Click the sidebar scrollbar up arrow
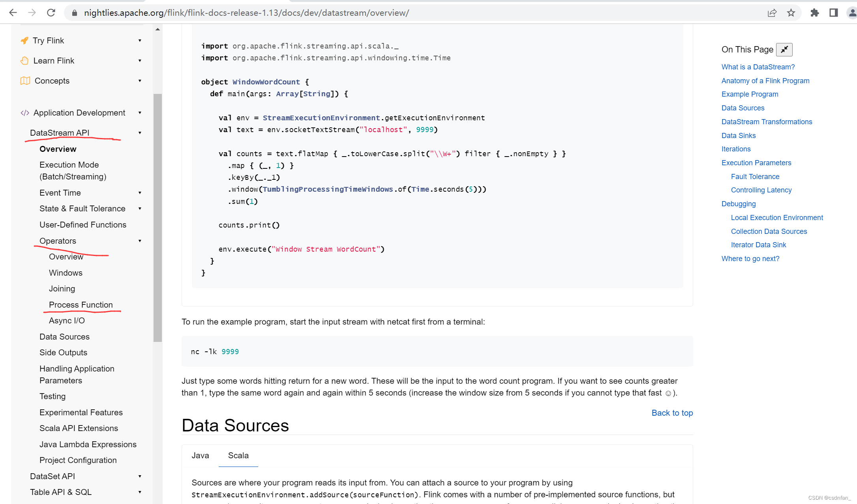The width and height of the screenshot is (857, 504). pos(158,30)
